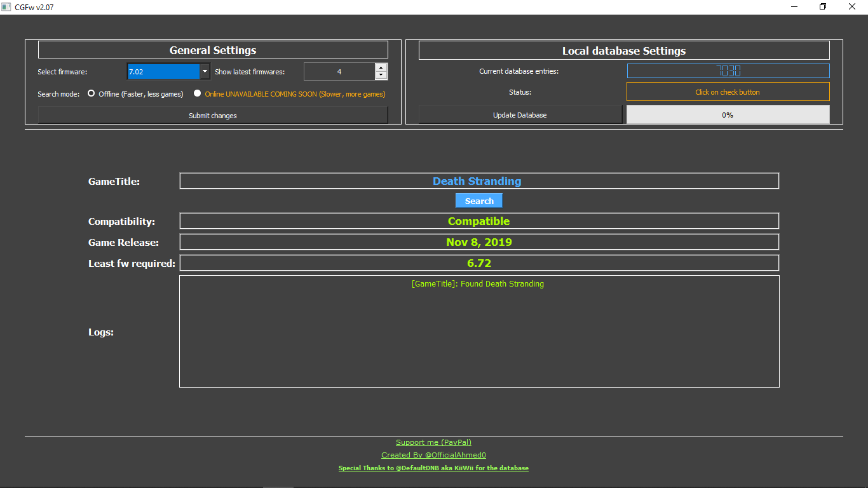
Task: Click the Search mode label
Action: tap(58, 94)
